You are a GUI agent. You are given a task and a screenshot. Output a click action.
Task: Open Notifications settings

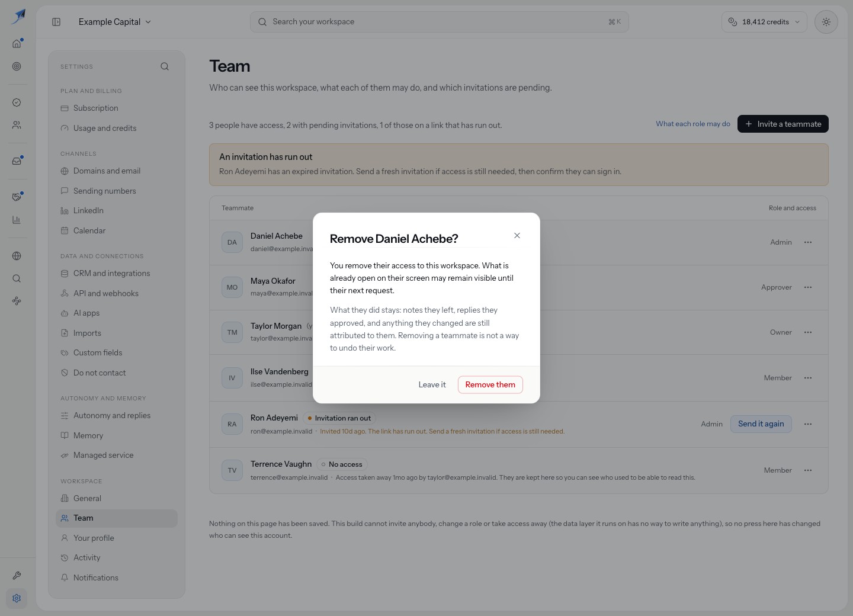117,577
